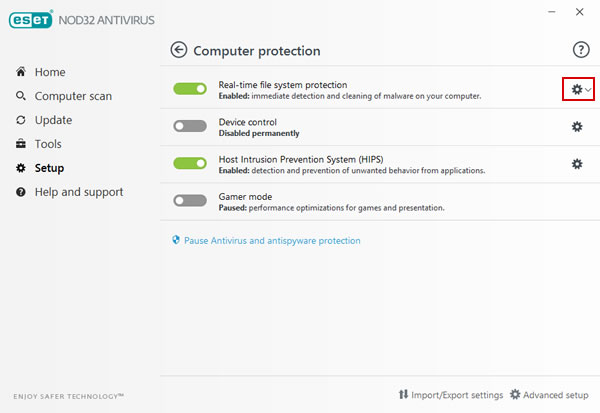Screen dimensions: 600x413
Task: Open Advanced setup
Action: (549, 395)
